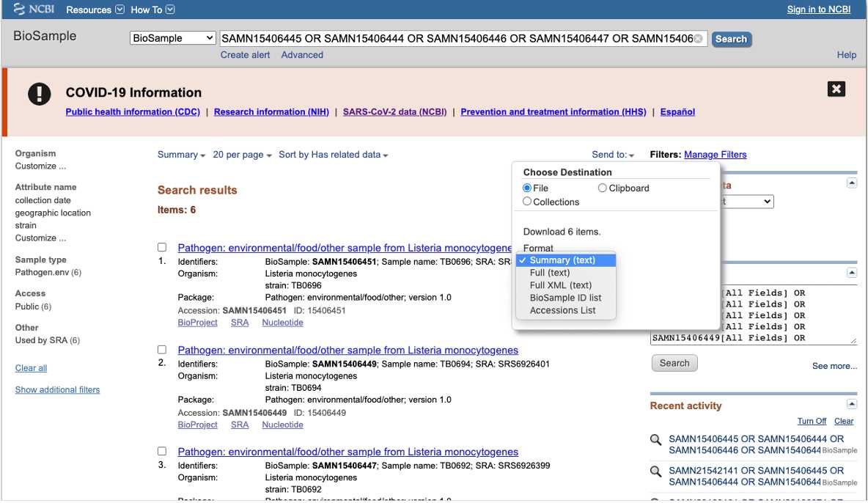Choose Accessions List format
This screenshot has height=503, width=868.
pos(562,310)
